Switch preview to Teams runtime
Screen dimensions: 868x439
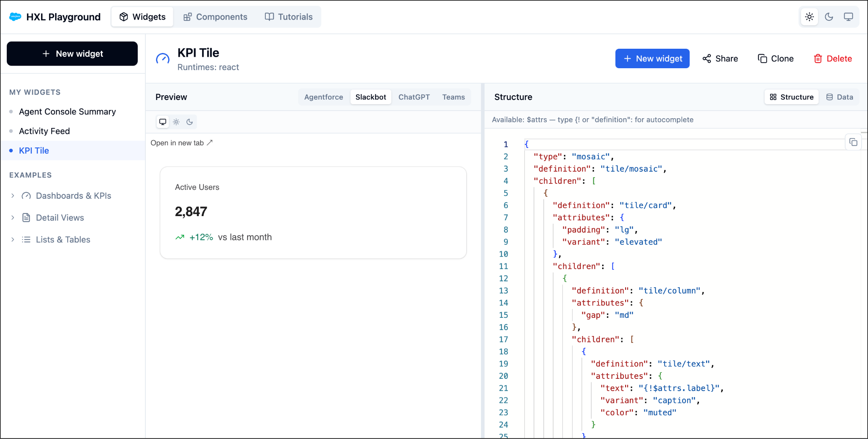point(453,97)
